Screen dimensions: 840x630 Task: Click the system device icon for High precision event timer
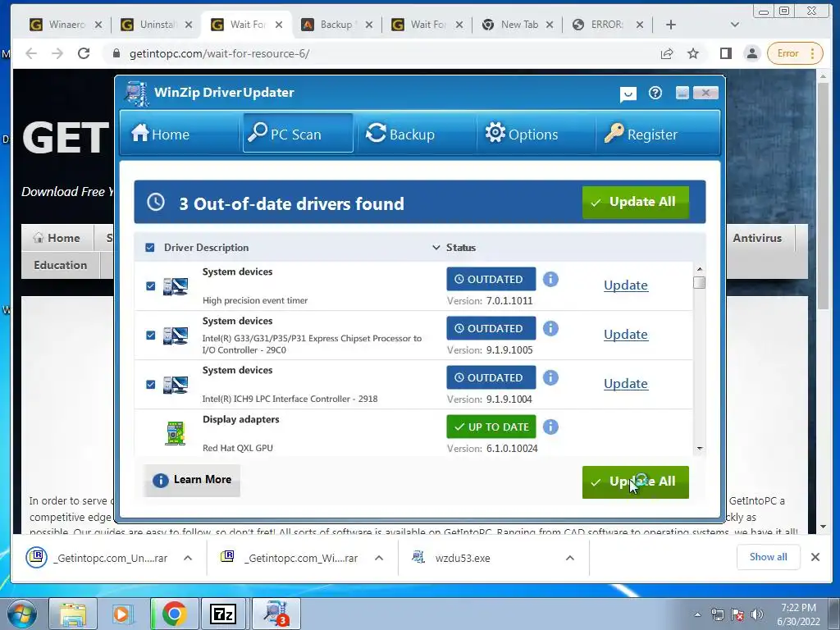176,286
